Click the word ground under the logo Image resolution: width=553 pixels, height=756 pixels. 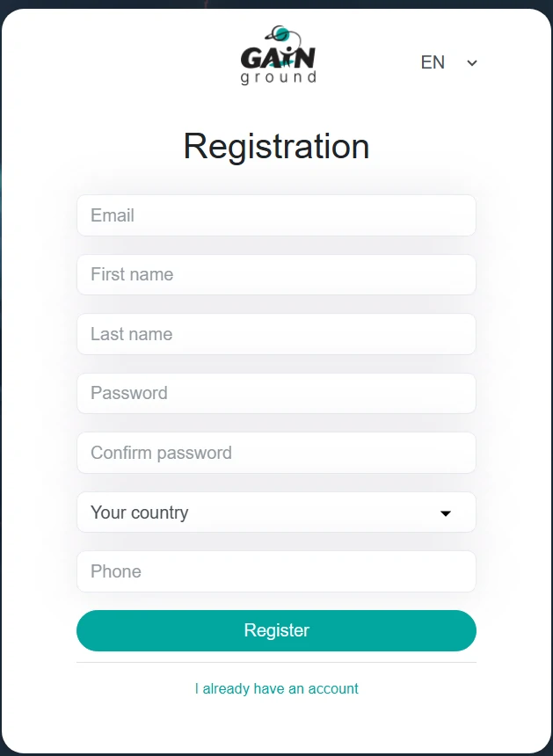tap(278, 77)
